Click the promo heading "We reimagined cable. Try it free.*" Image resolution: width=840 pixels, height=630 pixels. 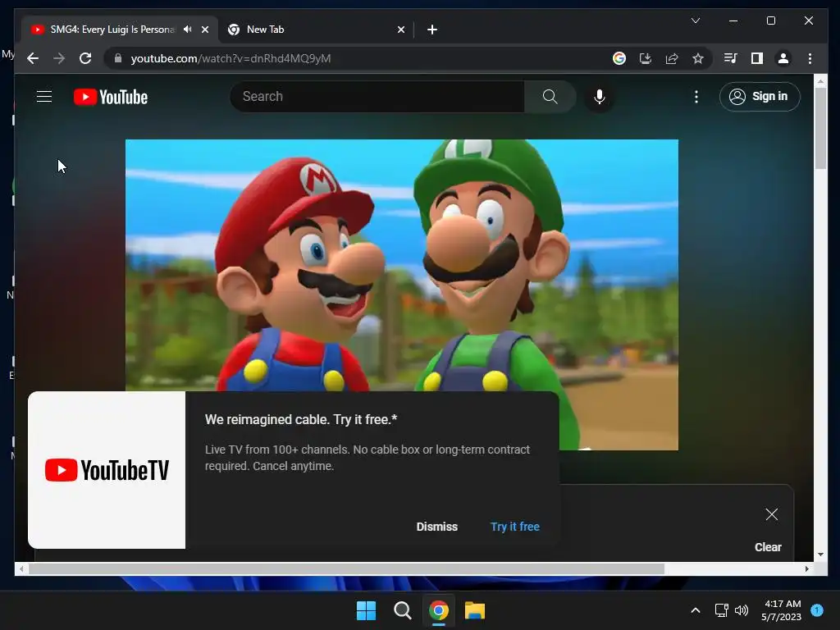(301, 419)
